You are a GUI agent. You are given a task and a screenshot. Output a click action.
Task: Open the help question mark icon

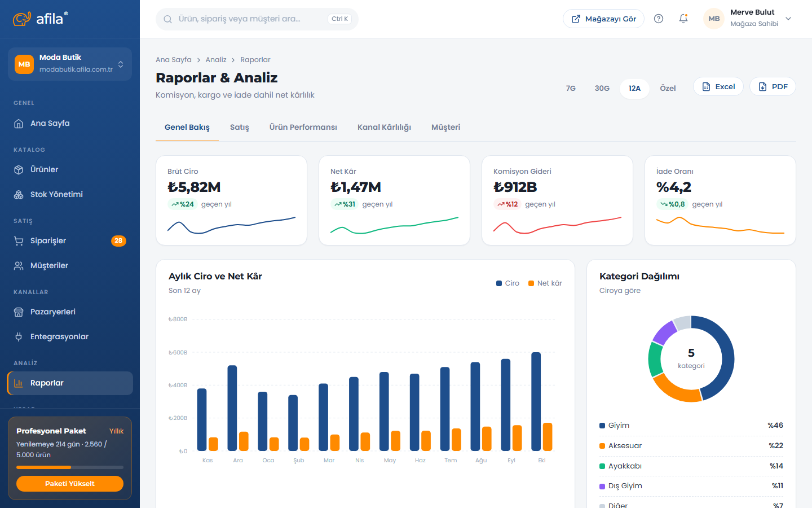click(659, 19)
